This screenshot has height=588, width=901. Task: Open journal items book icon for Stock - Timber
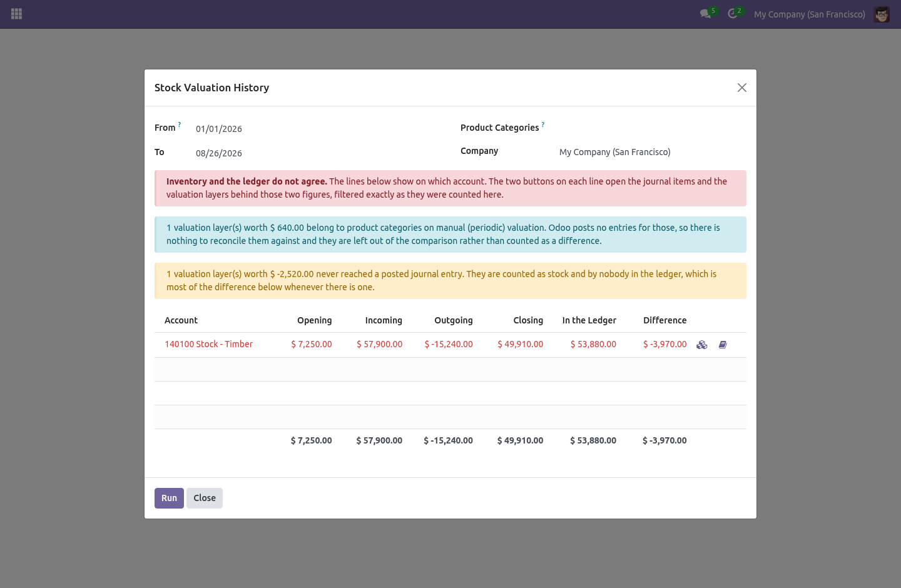(723, 345)
